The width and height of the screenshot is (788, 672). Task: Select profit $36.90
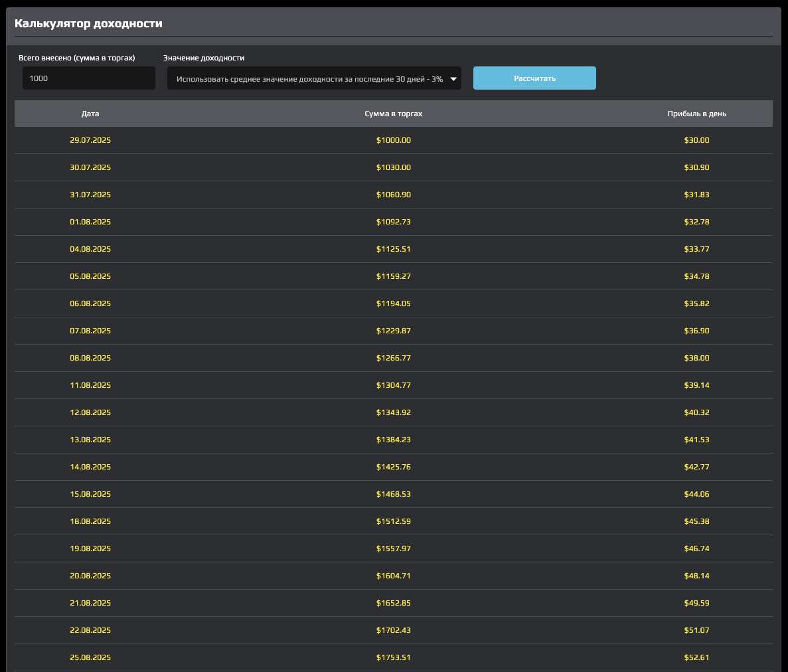point(696,331)
